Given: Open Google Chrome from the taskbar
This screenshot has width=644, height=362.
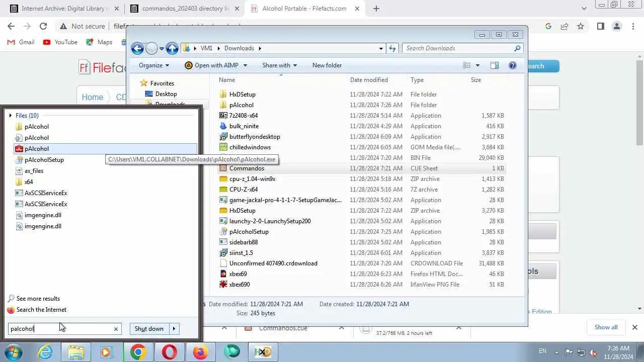Looking at the screenshot, I should point(138,352).
